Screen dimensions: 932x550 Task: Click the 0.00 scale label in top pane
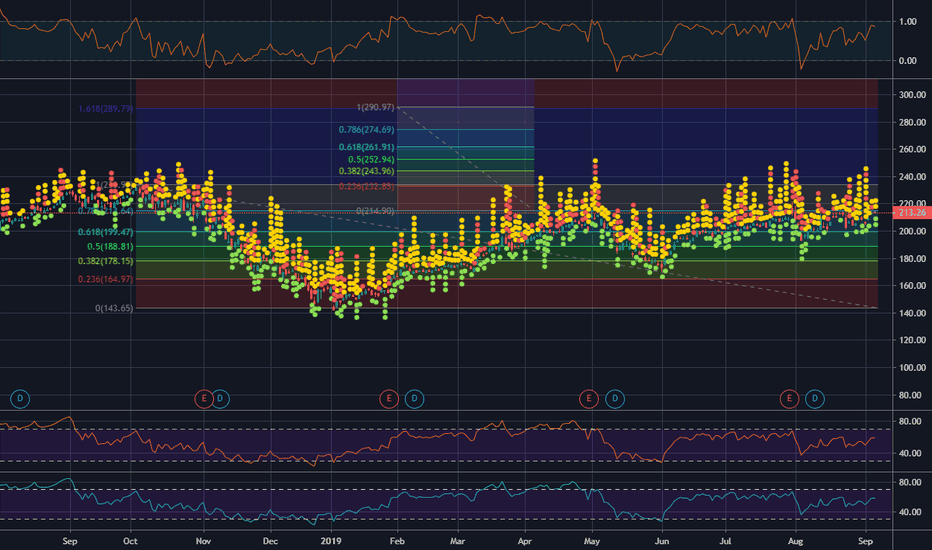(x=908, y=61)
